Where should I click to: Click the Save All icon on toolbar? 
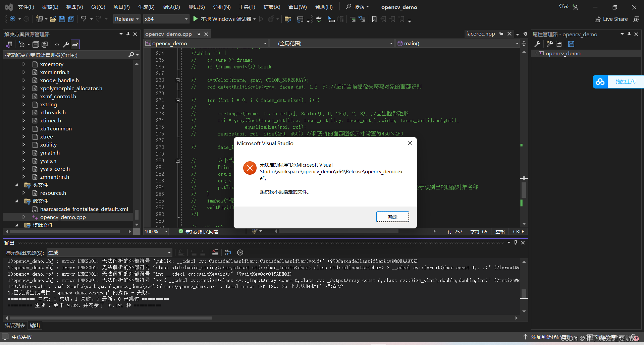coord(70,19)
